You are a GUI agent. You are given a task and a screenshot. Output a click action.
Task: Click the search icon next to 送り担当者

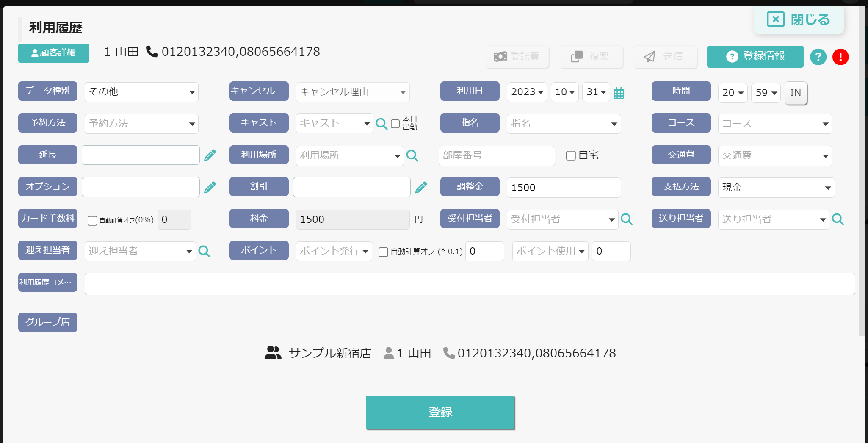click(838, 219)
